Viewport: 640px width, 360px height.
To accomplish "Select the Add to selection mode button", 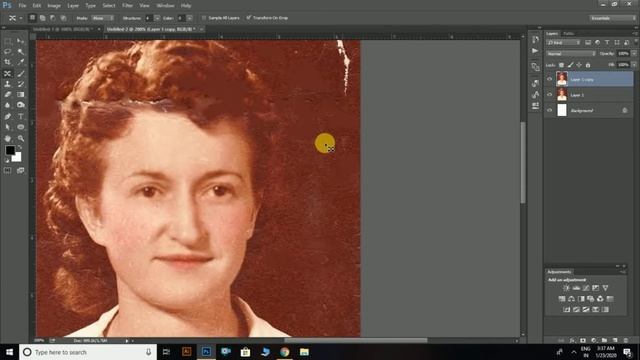I will pyautogui.click(x=42, y=18).
